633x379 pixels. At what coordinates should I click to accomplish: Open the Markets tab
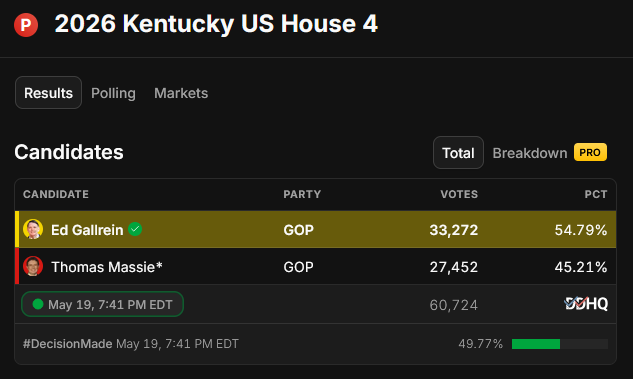(181, 93)
